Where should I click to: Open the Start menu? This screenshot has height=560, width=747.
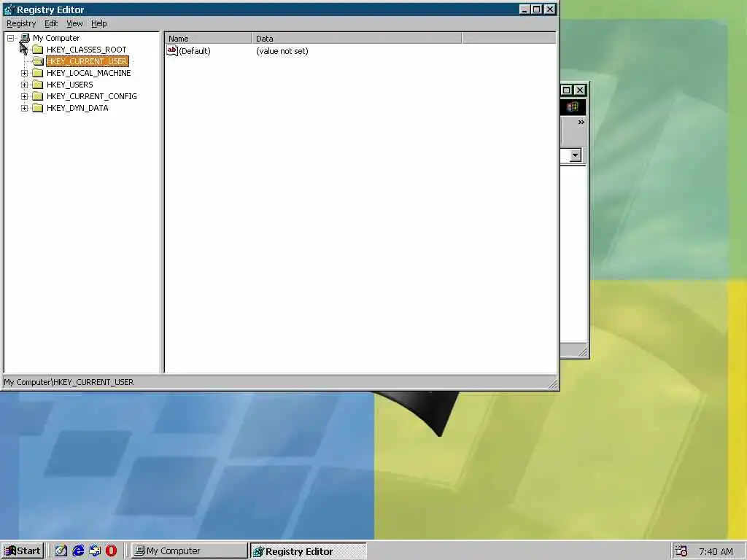[23, 551]
